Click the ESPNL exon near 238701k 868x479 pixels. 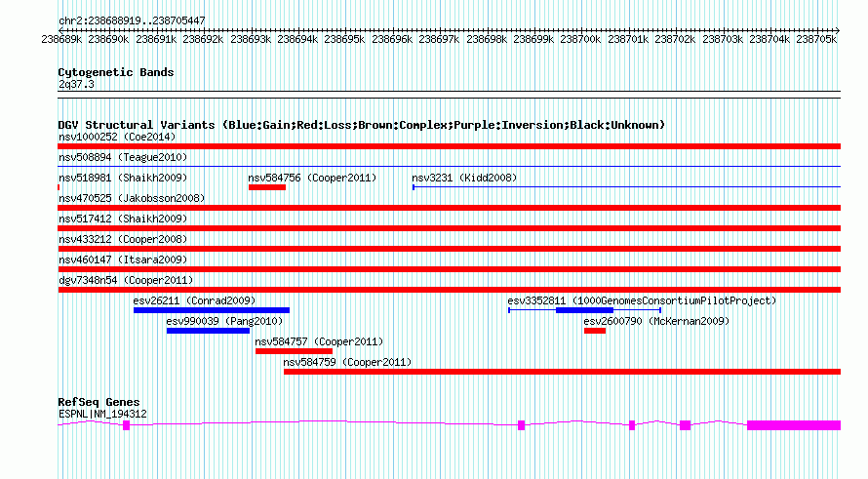[632, 425]
